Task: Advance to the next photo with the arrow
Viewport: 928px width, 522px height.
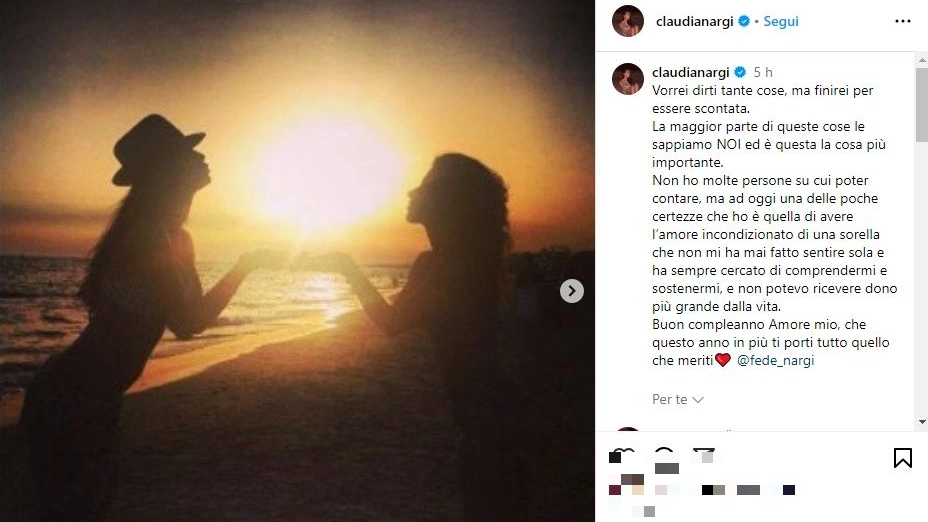Action: (572, 291)
